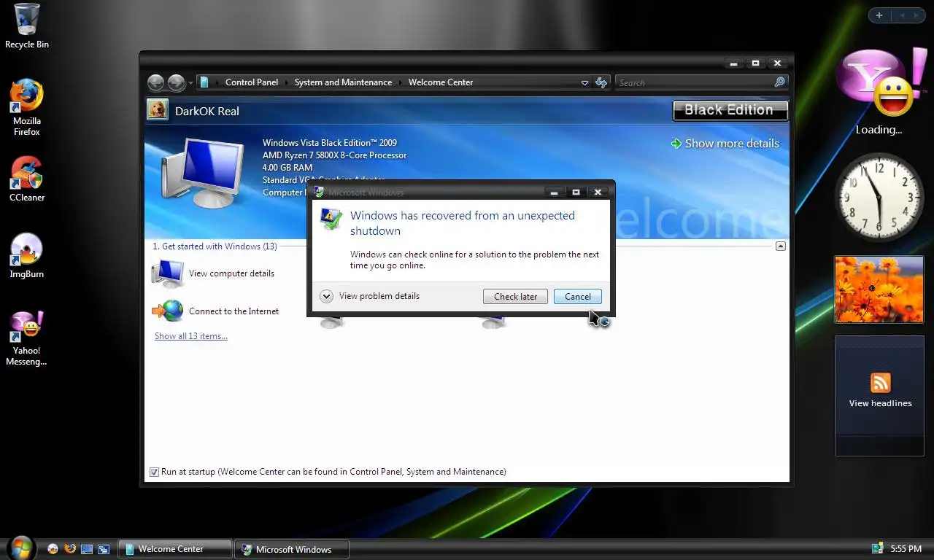Click the Welcome Center breadcrumb
This screenshot has width=934, height=560.
pos(441,82)
